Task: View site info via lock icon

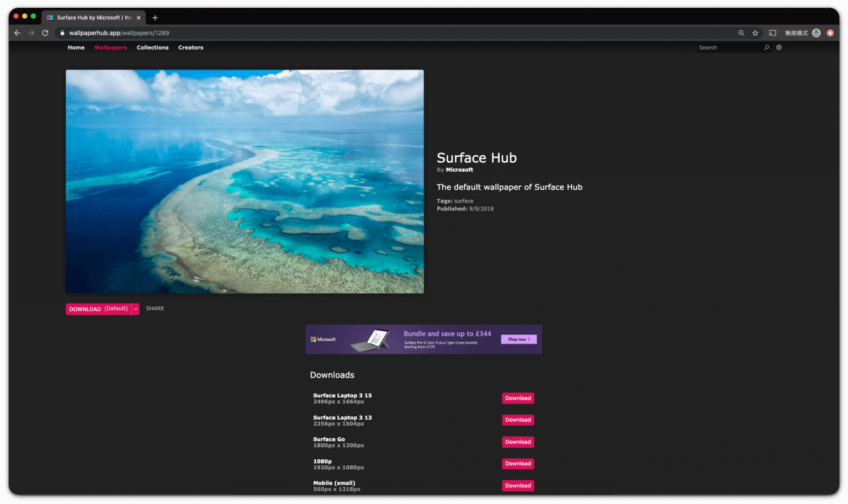Action: click(62, 33)
